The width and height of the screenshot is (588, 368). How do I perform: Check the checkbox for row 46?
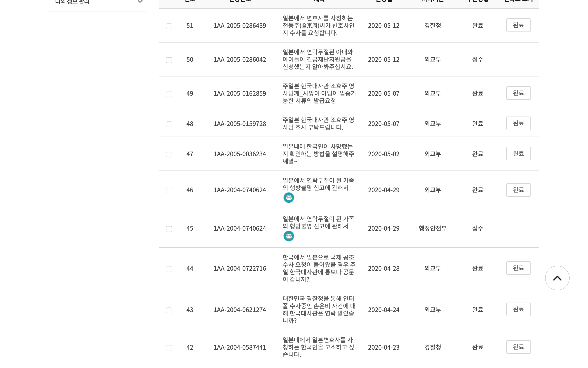click(169, 191)
